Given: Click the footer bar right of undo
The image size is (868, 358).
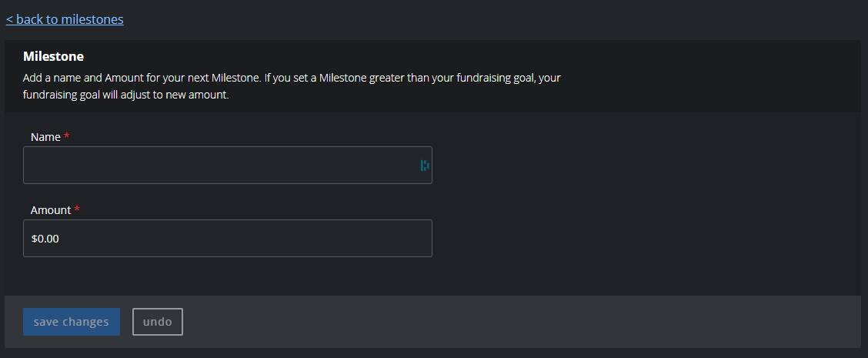Looking at the screenshot, I should [520, 322].
